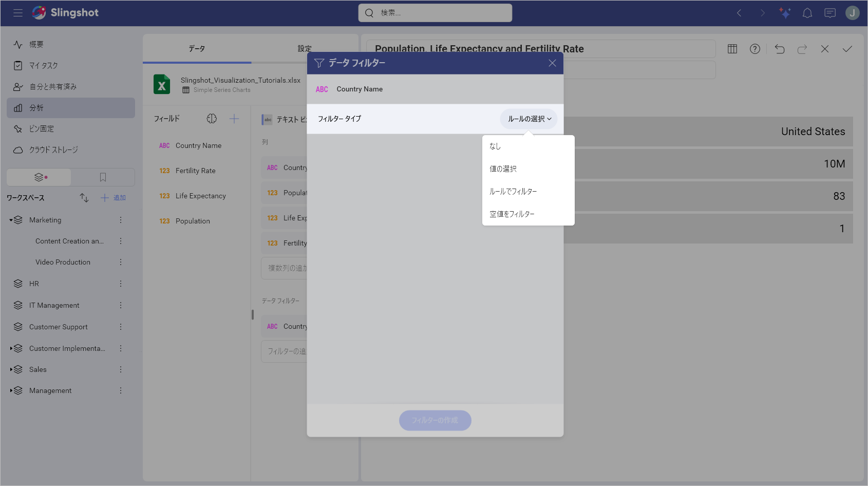
Task: Click the fields brain insight icon
Action: tap(212, 119)
